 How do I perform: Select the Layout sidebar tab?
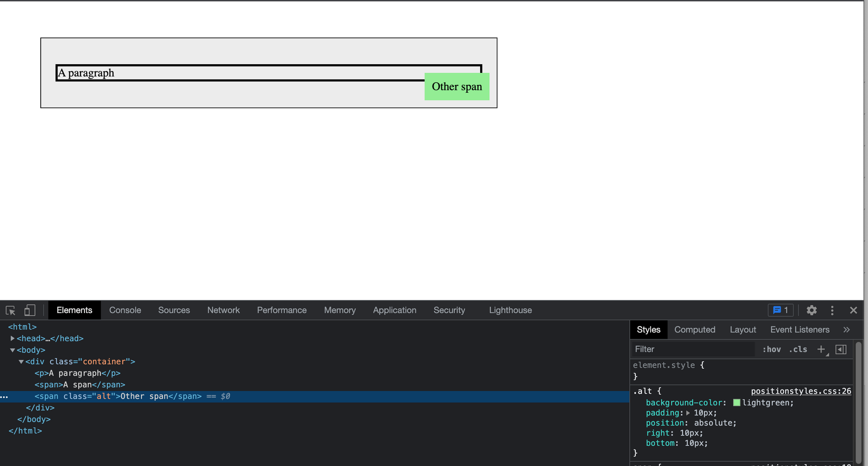pyautogui.click(x=743, y=330)
